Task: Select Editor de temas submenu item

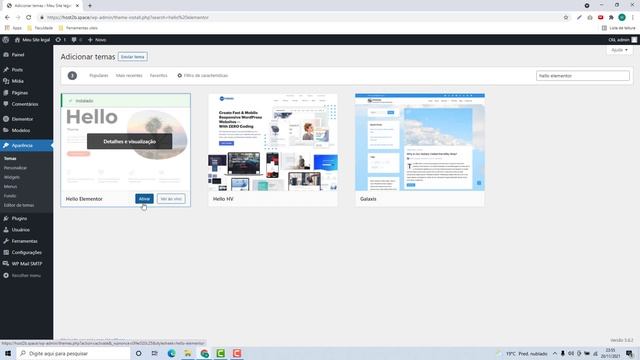Action: coord(19,205)
